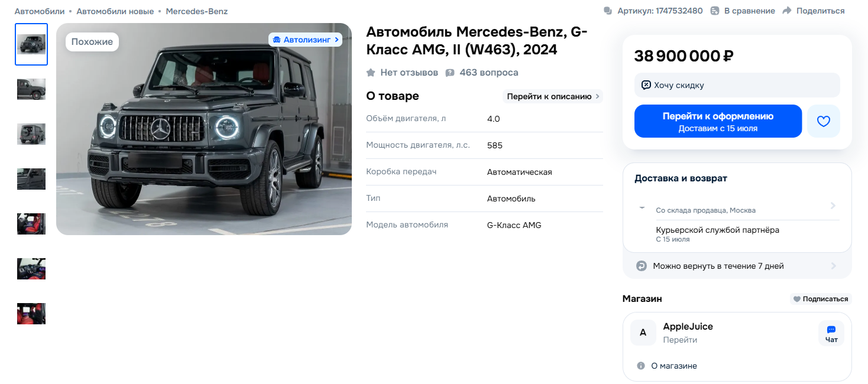868x384 pixels.
Task: Click the star icon for reviews
Action: pos(371,73)
